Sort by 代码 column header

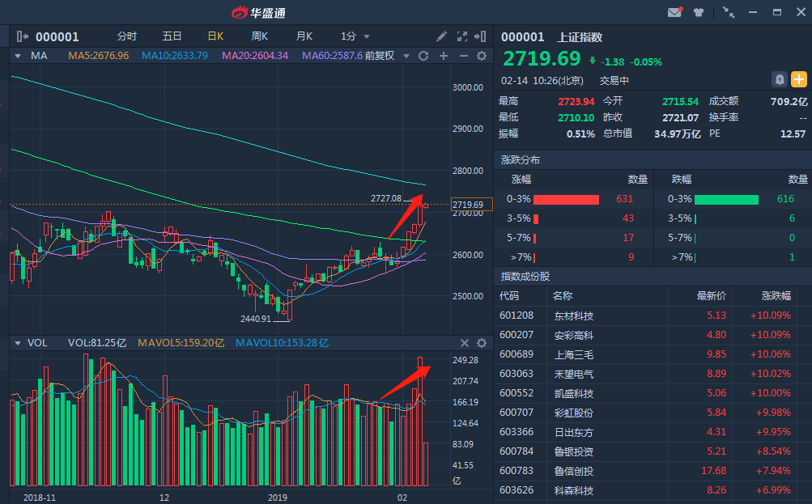(x=508, y=295)
